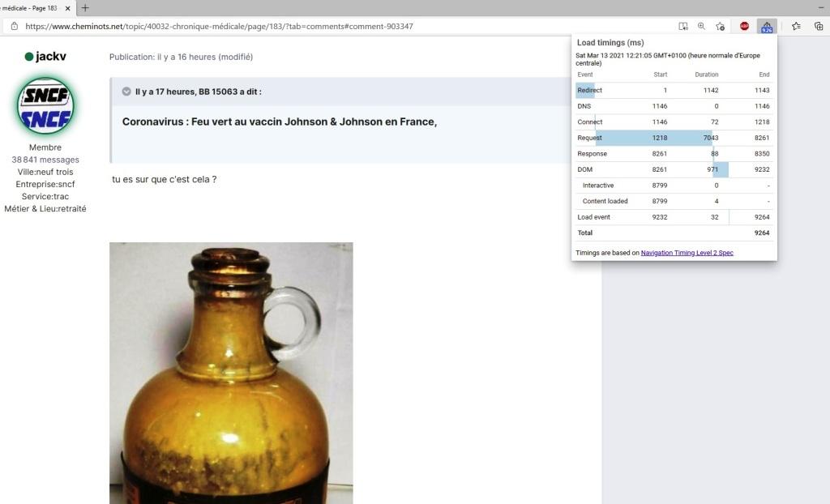Viewport: 830px width, 504px height.
Task: Add this page to favorites star
Action: pos(721,26)
